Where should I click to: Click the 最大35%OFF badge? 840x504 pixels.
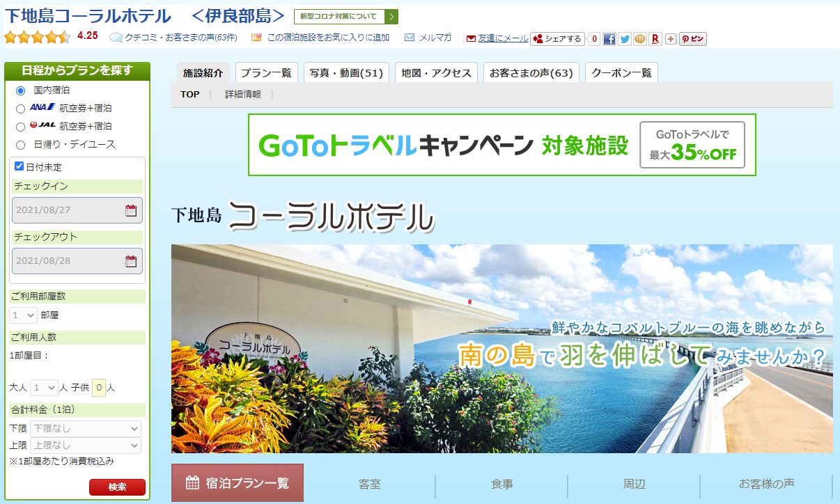pos(693,145)
